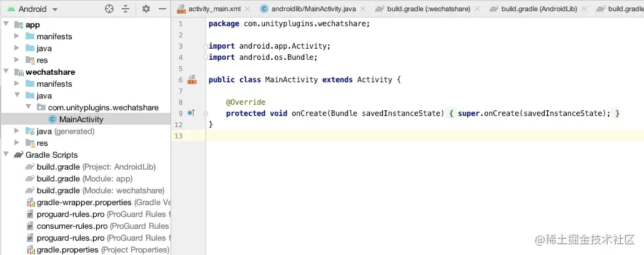Collapse Gradle Scripts node arrow
This screenshot has height=255, width=644.
tap(6, 155)
